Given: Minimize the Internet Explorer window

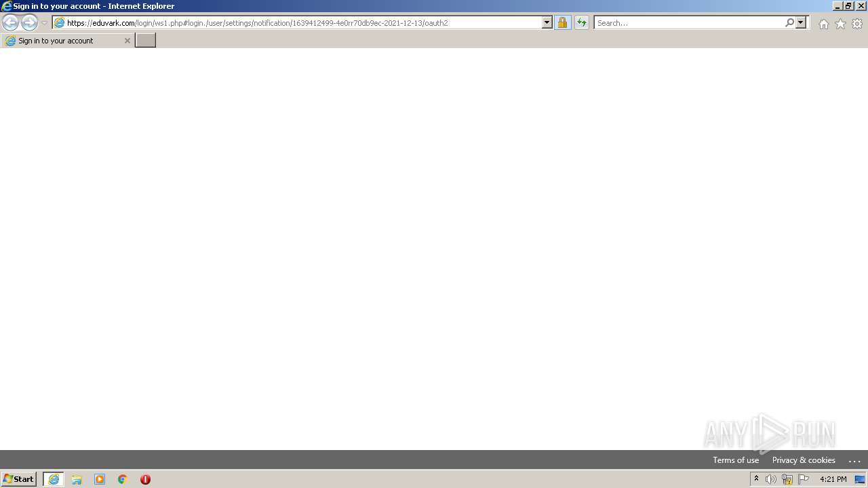Looking at the screenshot, I should tap(837, 6).
